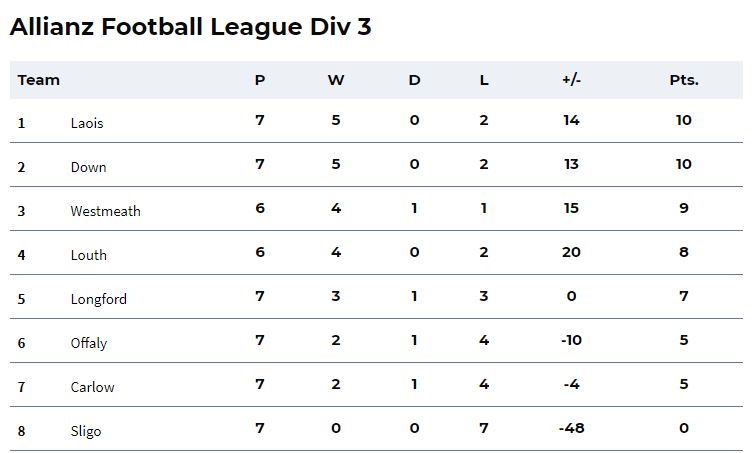Click the L column header
Image resolution: width=753 pixels, height=453 pixels.
click(484, 80)
